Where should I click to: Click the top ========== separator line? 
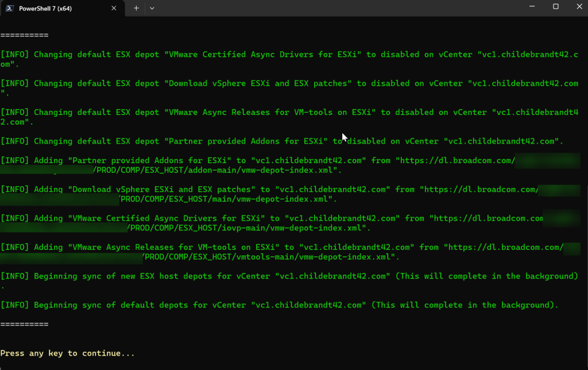pos(24,35)
